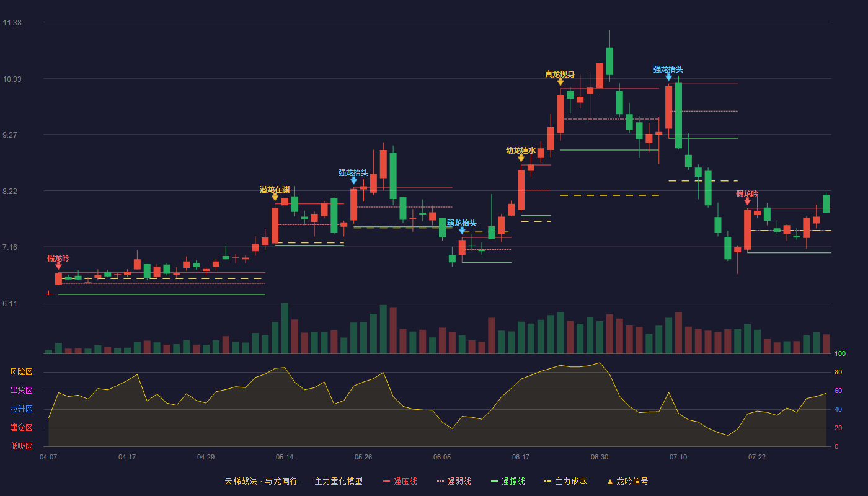Click the 04-07 date axis label

tap(48, 457)
